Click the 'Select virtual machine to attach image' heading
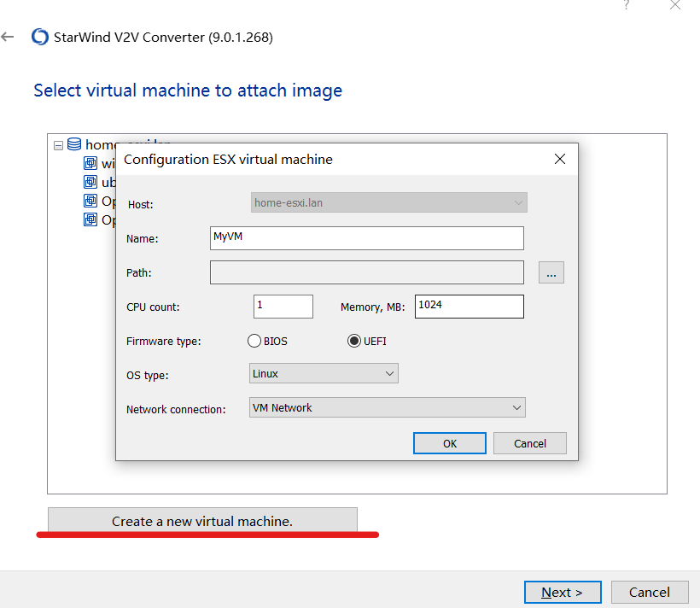 188,91
